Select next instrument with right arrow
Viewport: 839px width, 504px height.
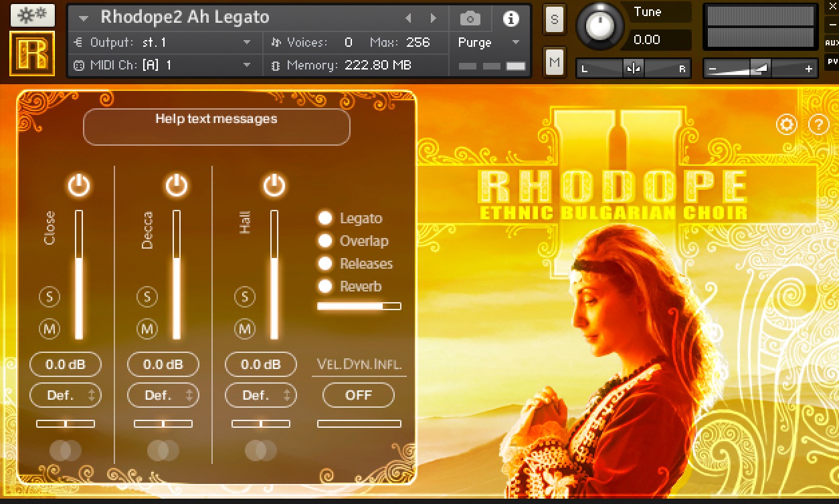(434, 18)
